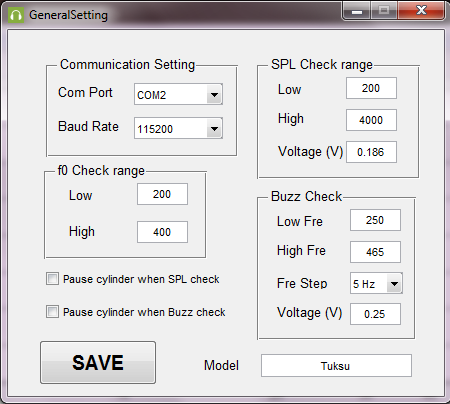450x404 pixels.
Task: Click the Buzz Voltage field showing 0.25
Action: pos(375,314)
